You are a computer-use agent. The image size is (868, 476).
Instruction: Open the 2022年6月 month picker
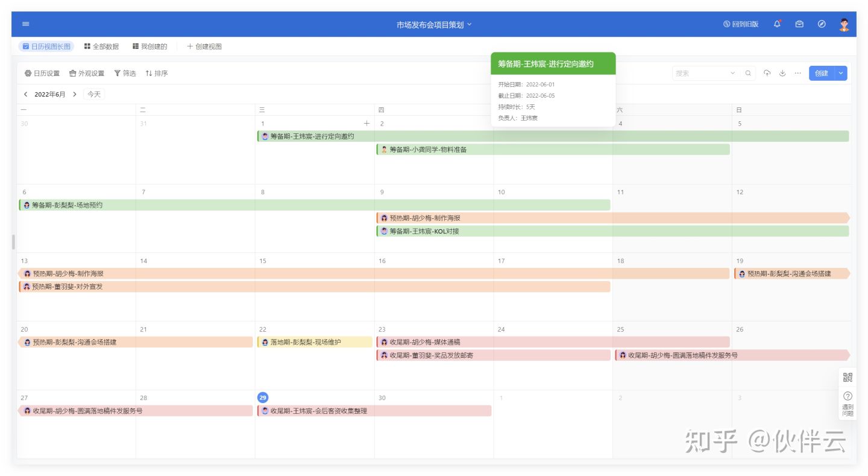pyautogui.click(x=50, y=94)
